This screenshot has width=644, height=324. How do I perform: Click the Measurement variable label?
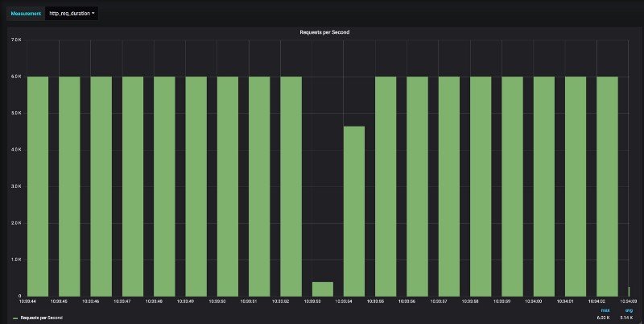26,14
